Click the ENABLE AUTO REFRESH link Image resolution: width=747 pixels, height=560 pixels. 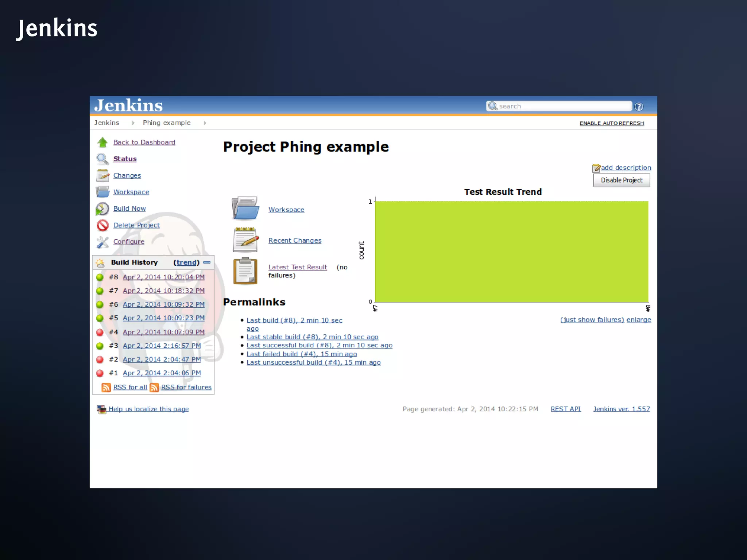click(612, 123)
